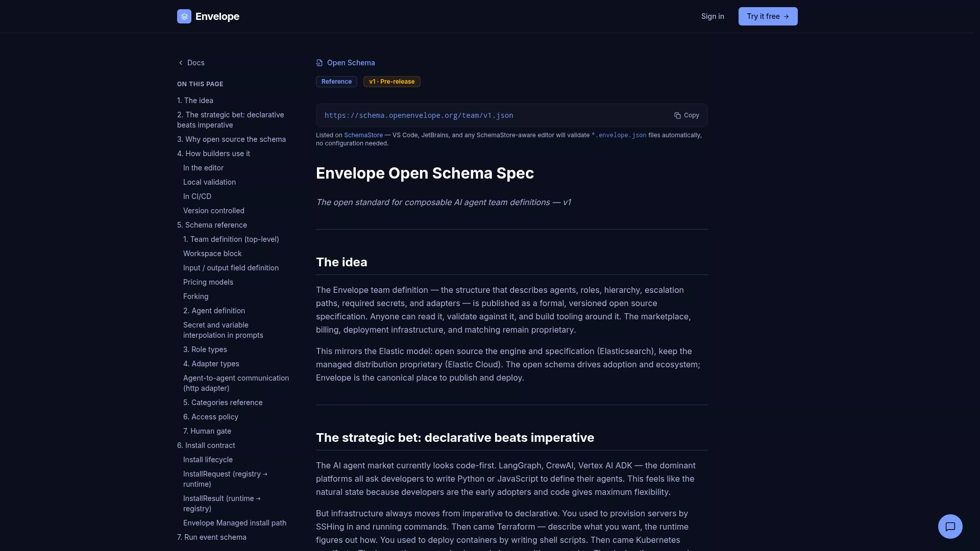980x551 pixels.
Task: Click the 'Envelope Open Schema Spec' title
Action: click(425, 173)
